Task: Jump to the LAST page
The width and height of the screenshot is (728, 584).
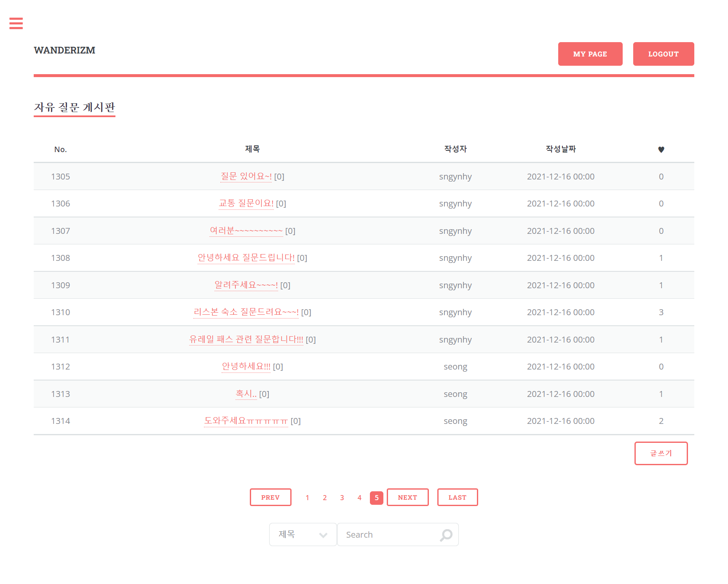Action: (458, 497)
